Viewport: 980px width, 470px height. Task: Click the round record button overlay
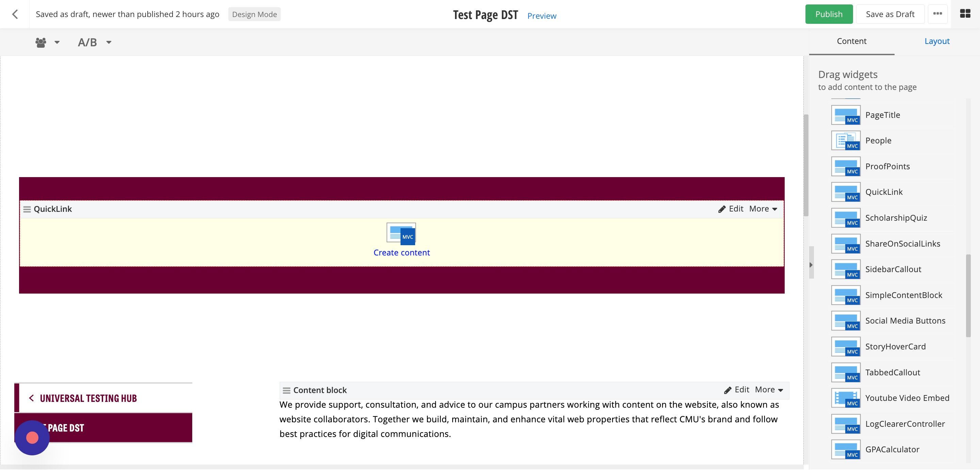click(x=32, y=438)
